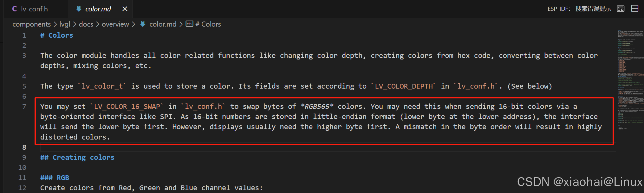Place cursor on '## Creating colors' heading
The image size is (644, 193).
click(83, 157)
